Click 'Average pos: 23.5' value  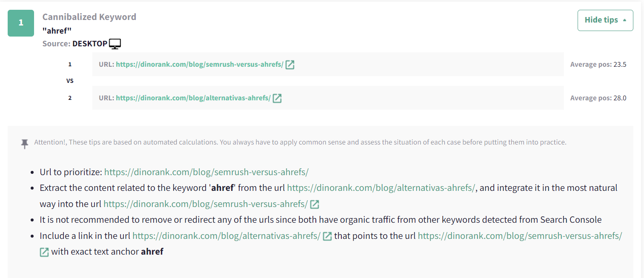pyautogui.click(x=598, y=65)
